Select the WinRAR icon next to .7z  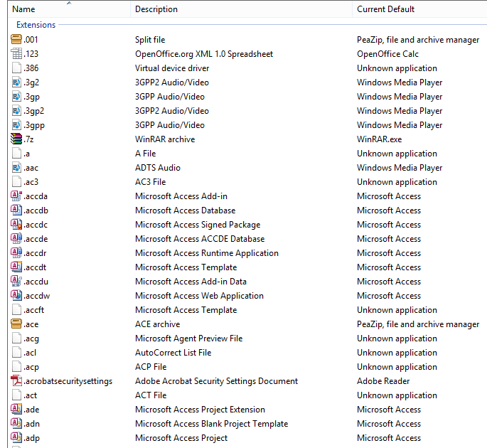tap(17, 139)
